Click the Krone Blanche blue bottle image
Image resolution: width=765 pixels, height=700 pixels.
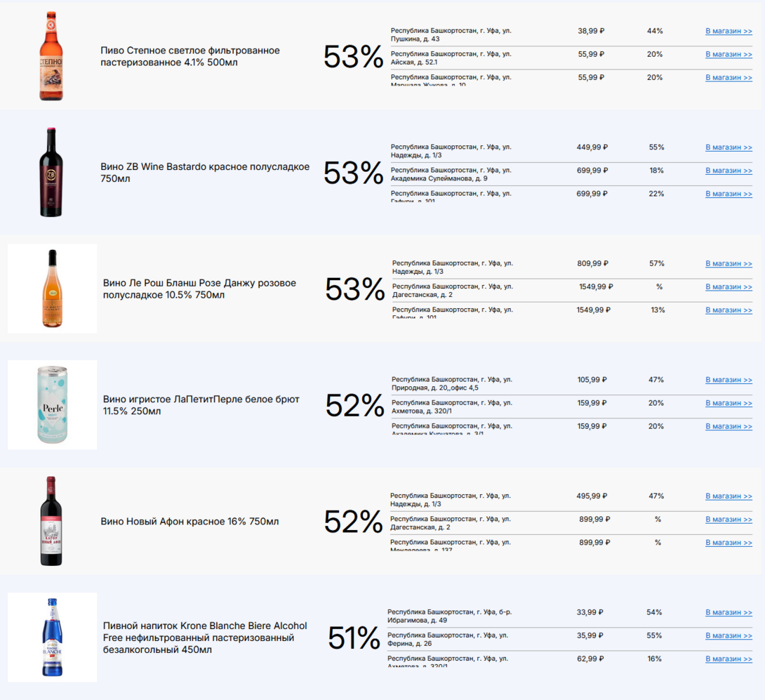pos(52,637)
